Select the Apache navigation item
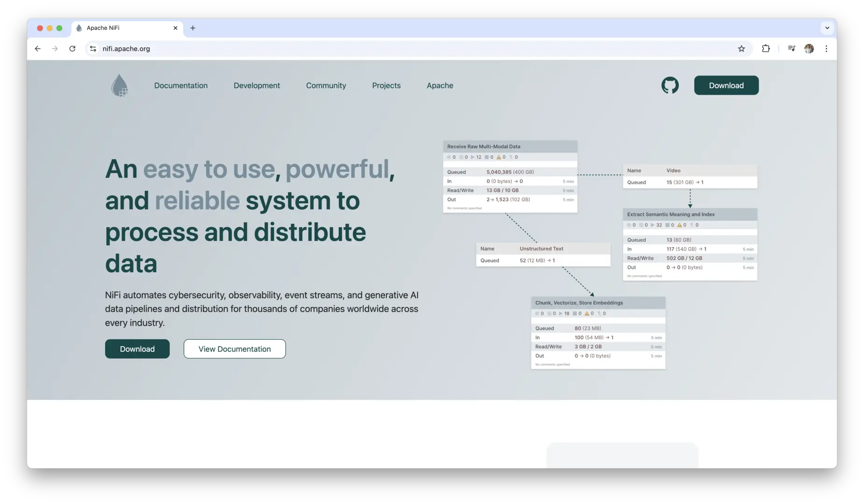Screen dimensions: 864x504 pyautogui.click(x=439, y=85)
